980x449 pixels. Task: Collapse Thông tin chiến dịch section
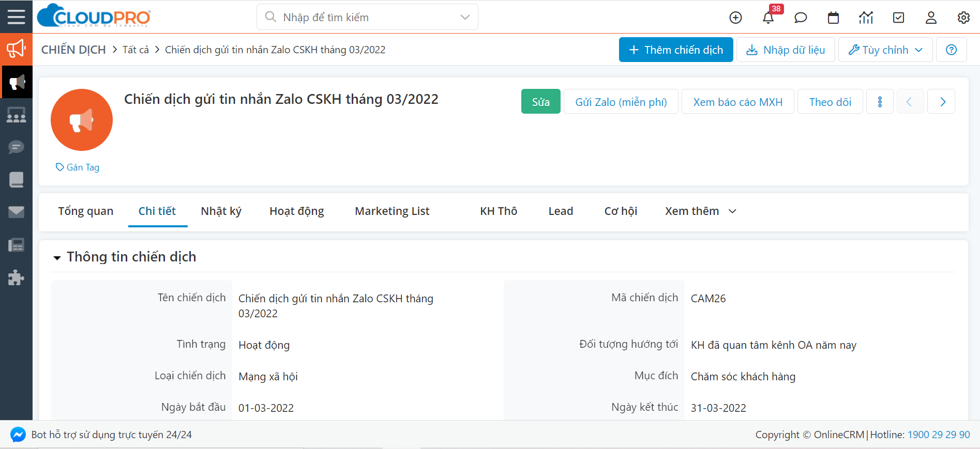pos(57,257)
